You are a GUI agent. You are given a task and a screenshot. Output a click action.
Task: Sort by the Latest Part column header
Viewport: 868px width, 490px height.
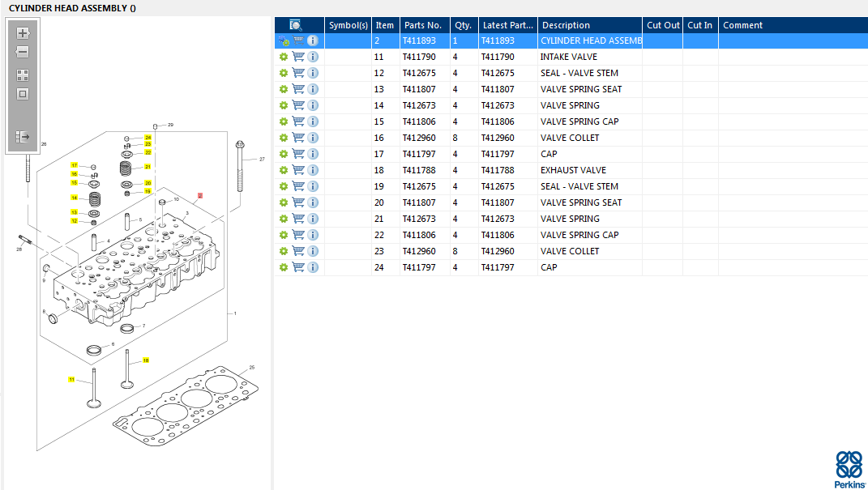(x=508, y=25)
